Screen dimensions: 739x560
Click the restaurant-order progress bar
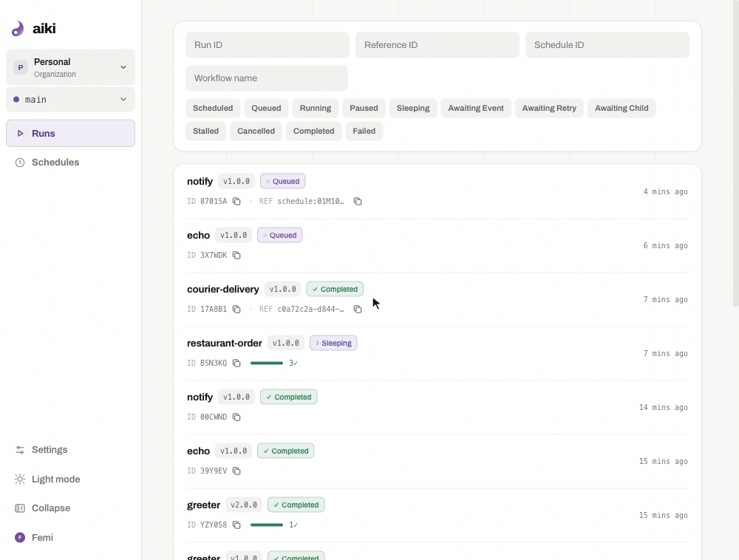[267, 363]
